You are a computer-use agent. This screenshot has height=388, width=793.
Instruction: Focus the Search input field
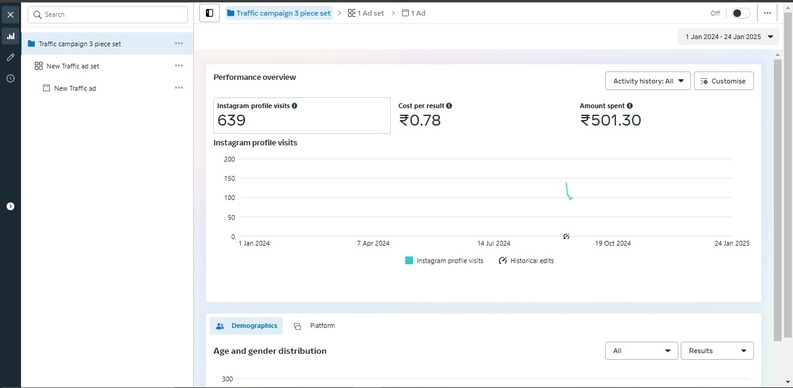[107, 15]
